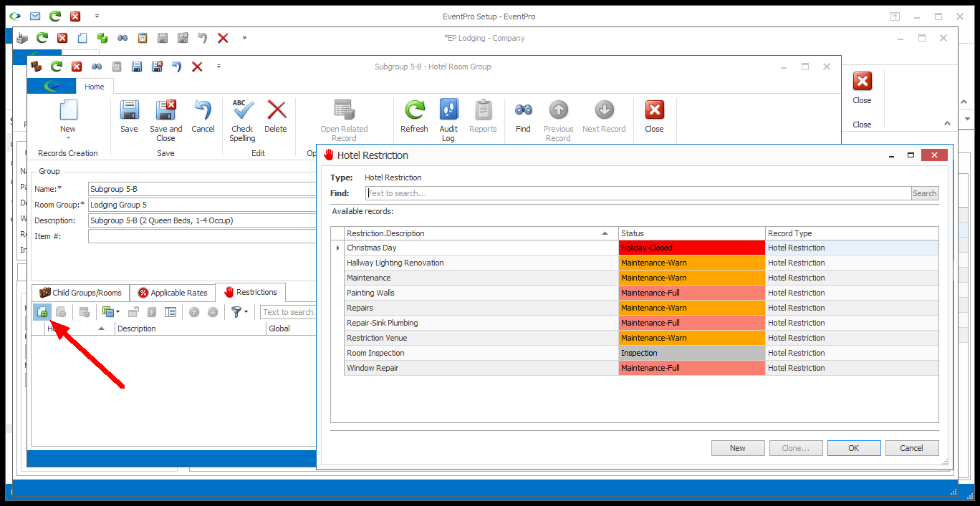980x506 pixels.
Task: Open the application menu in Subgroup 5-B window
Action: 52,87
